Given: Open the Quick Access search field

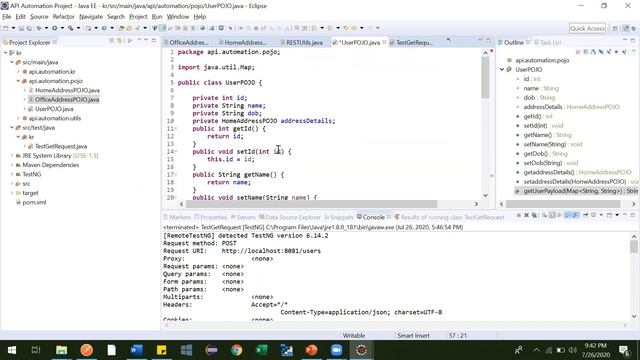Looking at the screenshot, I should [587, 28].
